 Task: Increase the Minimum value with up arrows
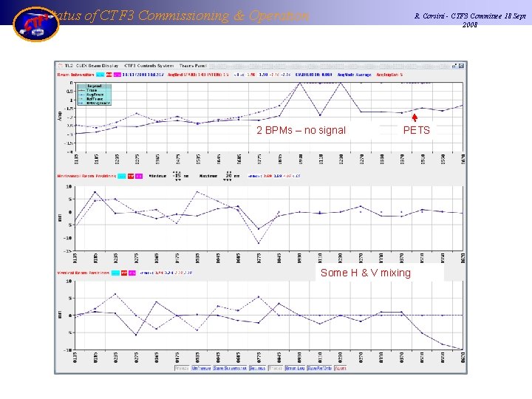pos(177,172)
